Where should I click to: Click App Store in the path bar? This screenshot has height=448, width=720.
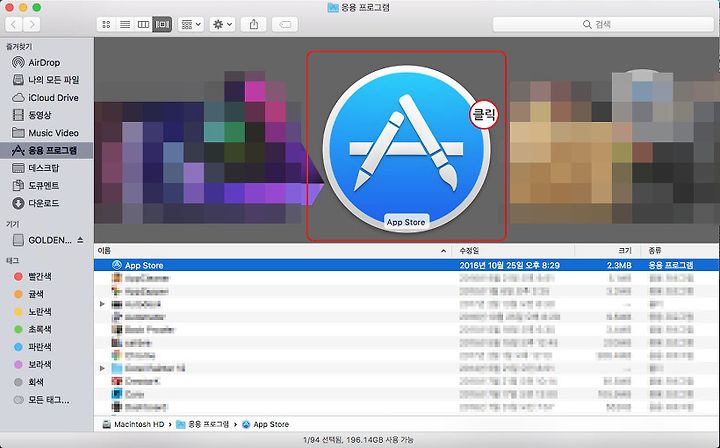point(266,425)
